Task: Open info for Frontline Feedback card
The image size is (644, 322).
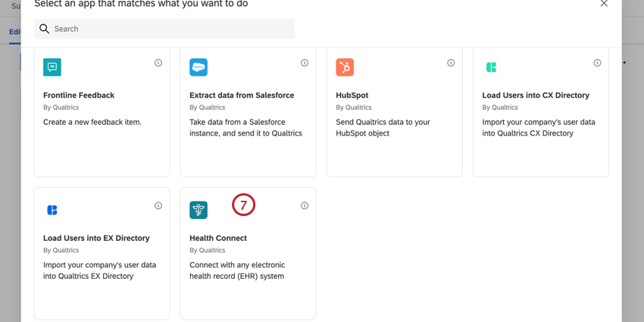Action: [158, 63]
